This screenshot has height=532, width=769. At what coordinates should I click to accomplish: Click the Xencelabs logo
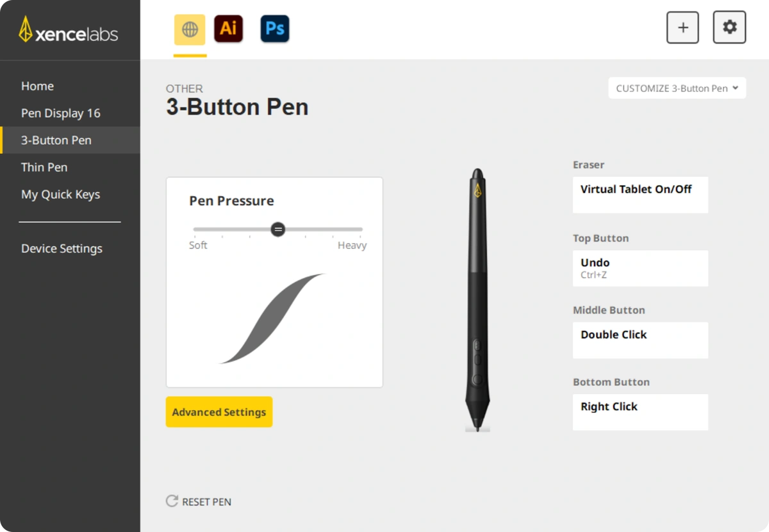(x=69, y=30)
